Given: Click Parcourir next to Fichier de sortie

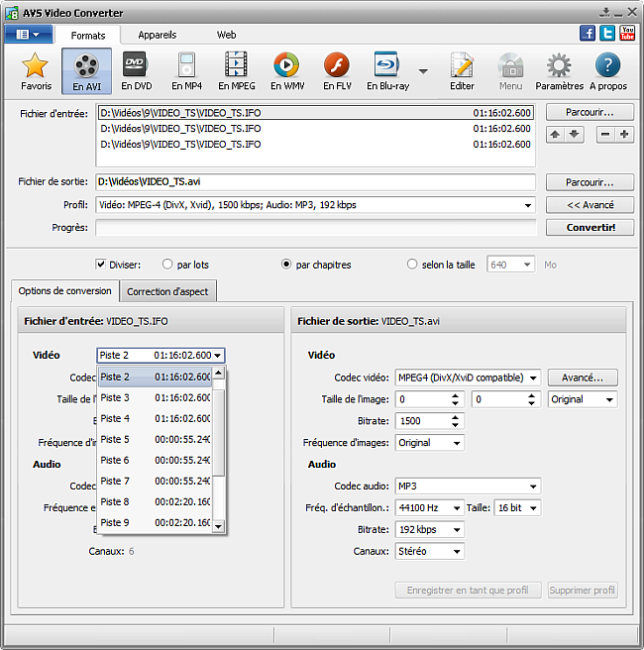Looking at the screenshot, I should pos(590,182).
